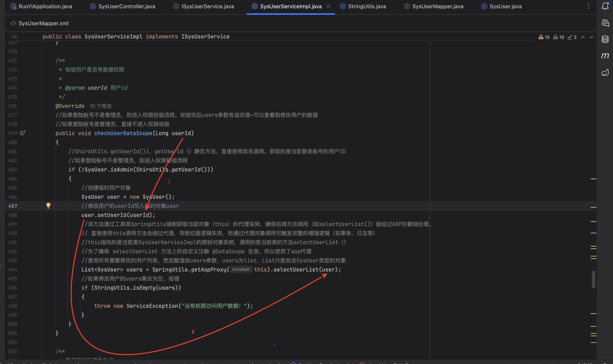Close the SysUserServiceImpl.java tab
The image size is (613, 364).
tap(328, 6)
